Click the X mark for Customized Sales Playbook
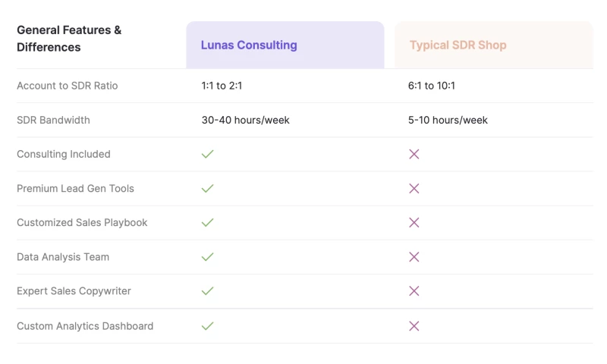The height and width of the screenshot is (364, 607). 414,222
